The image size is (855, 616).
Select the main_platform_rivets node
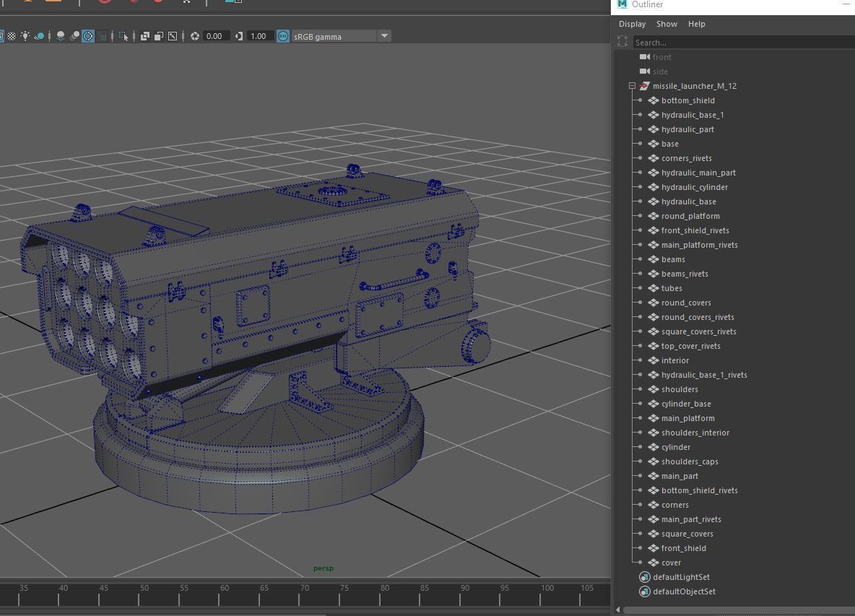(700, 245)
